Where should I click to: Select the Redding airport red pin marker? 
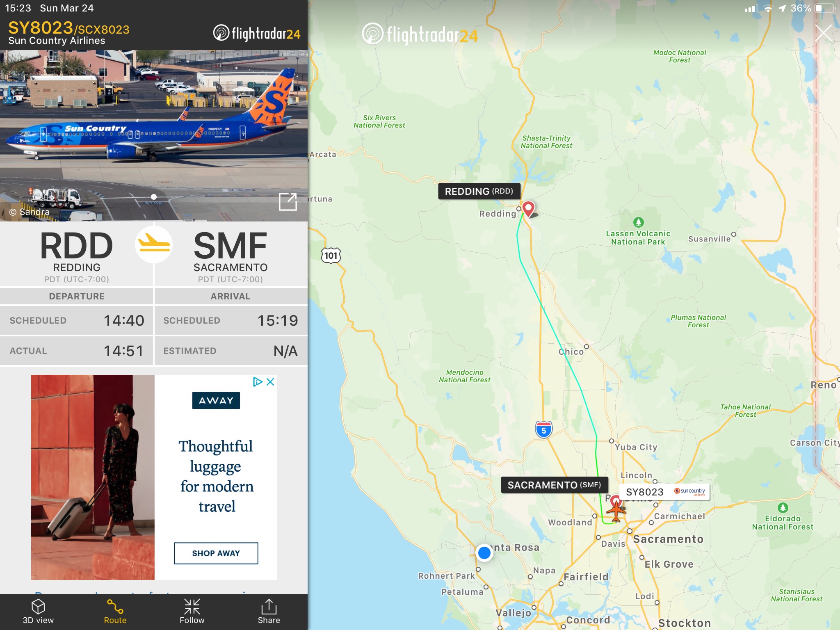pyautogui.click(x=528, y=209)
